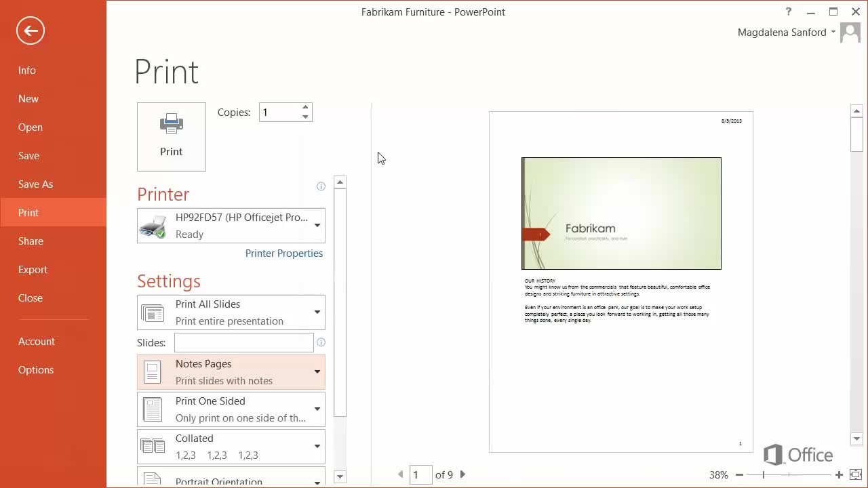Image resolution: width=868 pixels, height=488 pixels.
Task: Open PowerPoint Options
Action: pos(53,370)
